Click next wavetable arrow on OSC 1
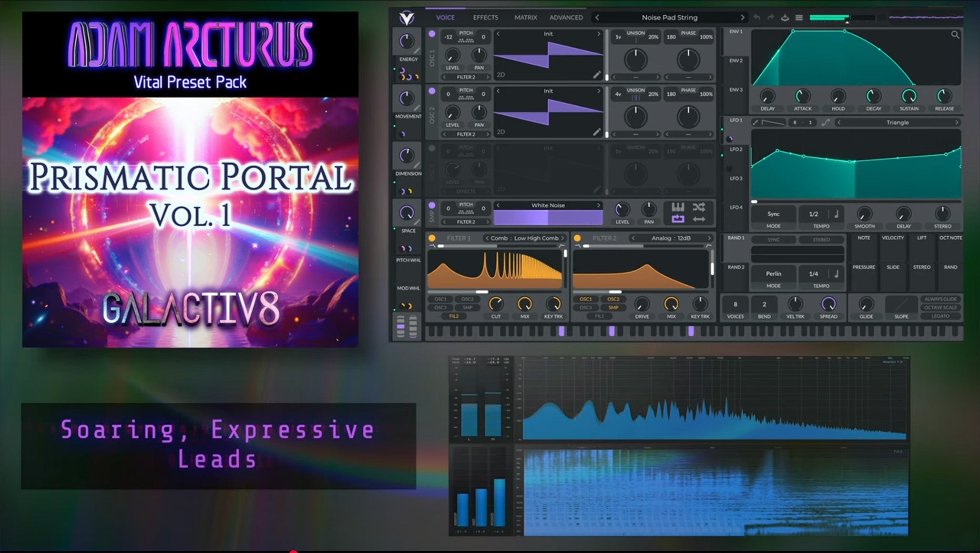This screenshot has width=980, height=553. tap(599, 34)
